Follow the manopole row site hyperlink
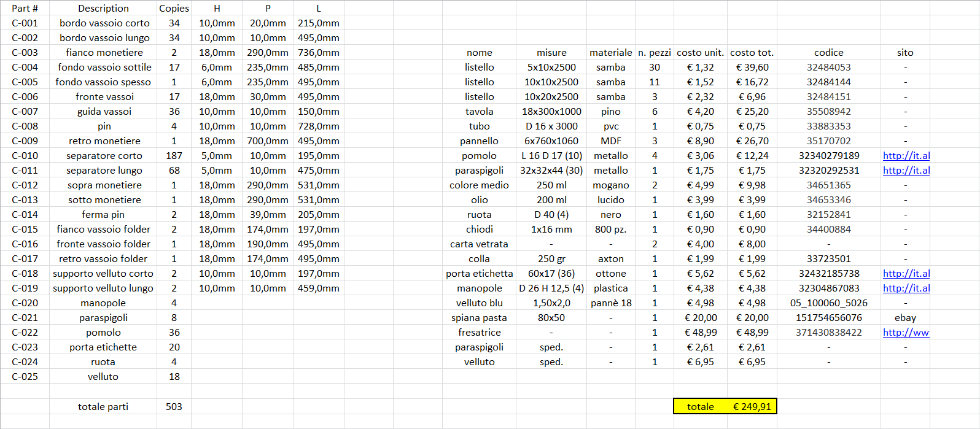 pos(906,288)
